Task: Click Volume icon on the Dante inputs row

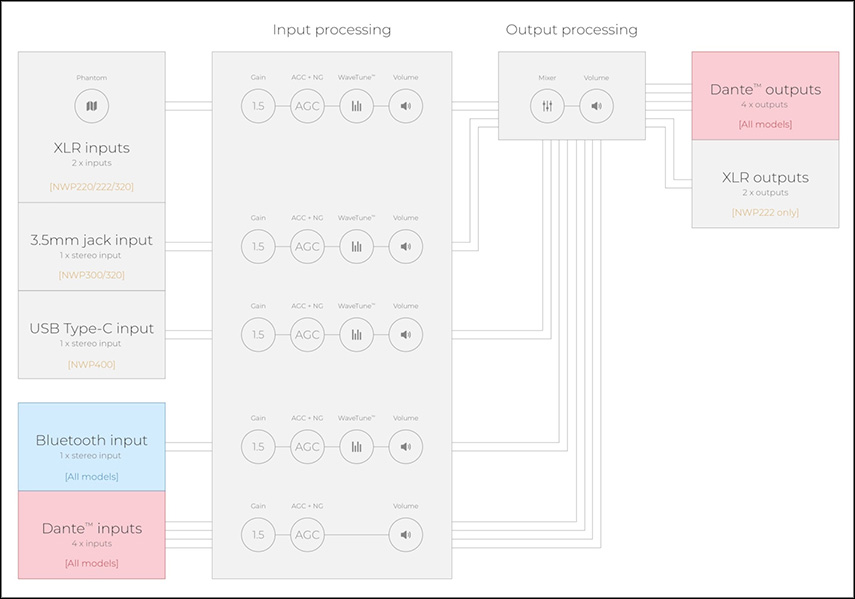Action: click(405, 535)
